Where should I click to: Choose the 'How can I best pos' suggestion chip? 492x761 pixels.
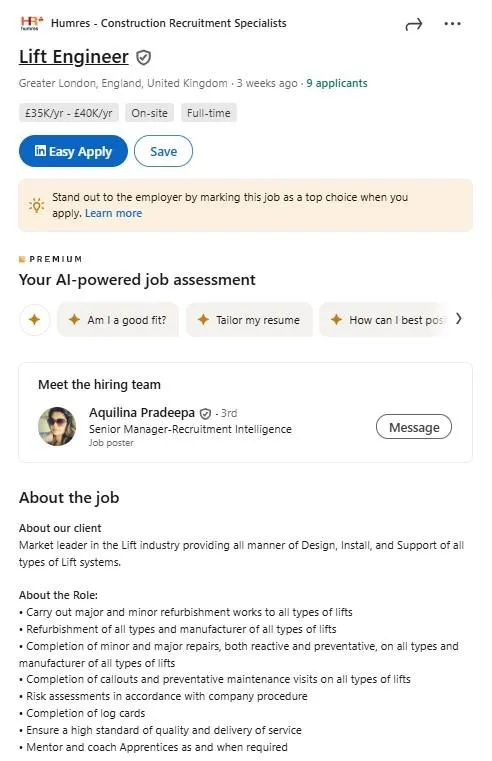pyautogui.click(x=386, y=320)
